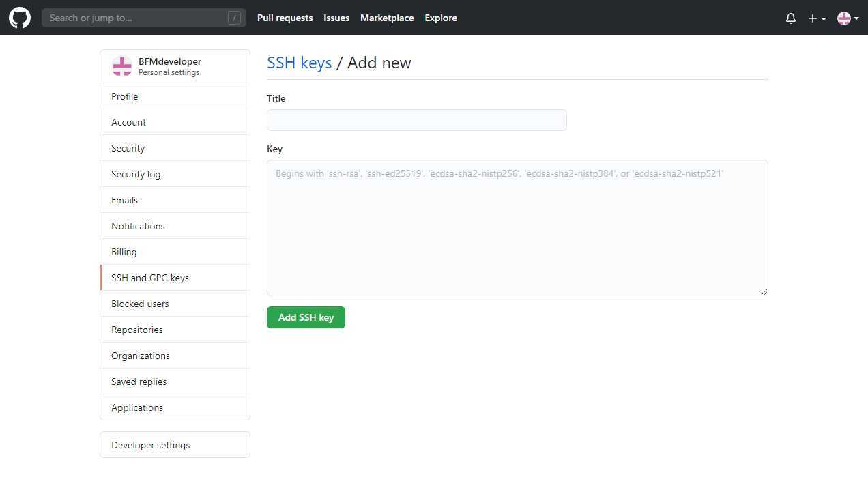Image resolution: width=868 pixels, height=488 pixels.
Task: Select SSH and GPG keys item
Action: pos(175,278)
